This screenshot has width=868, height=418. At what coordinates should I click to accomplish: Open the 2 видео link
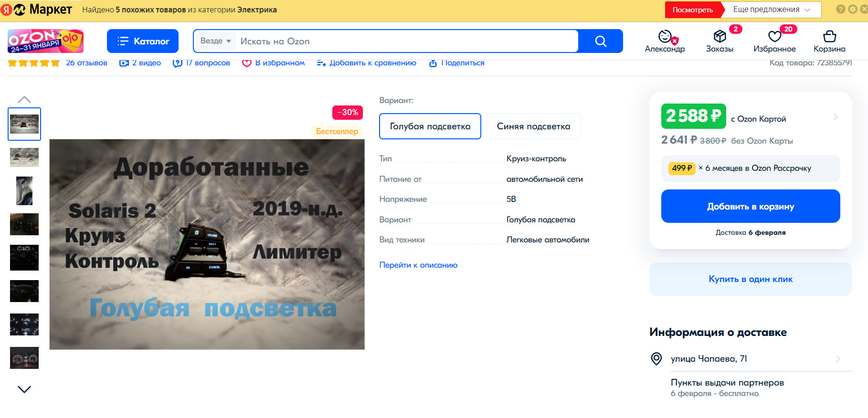pos(140,63)
